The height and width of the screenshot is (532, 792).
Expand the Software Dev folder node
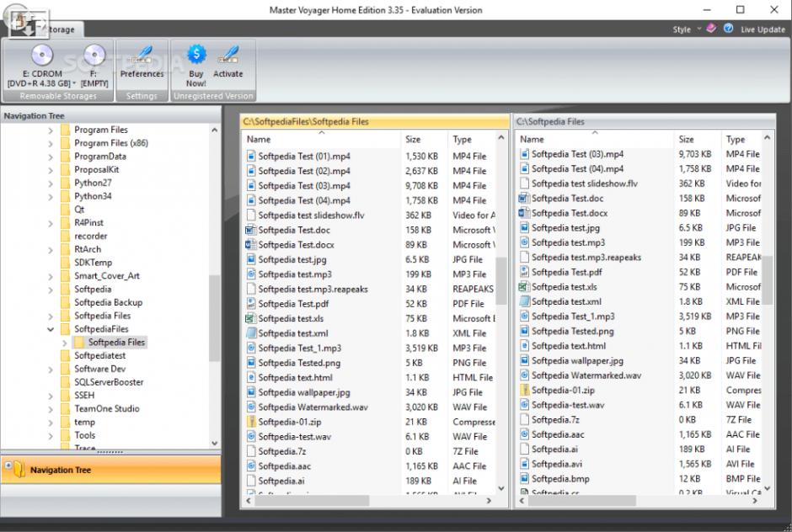pos(51,370)
